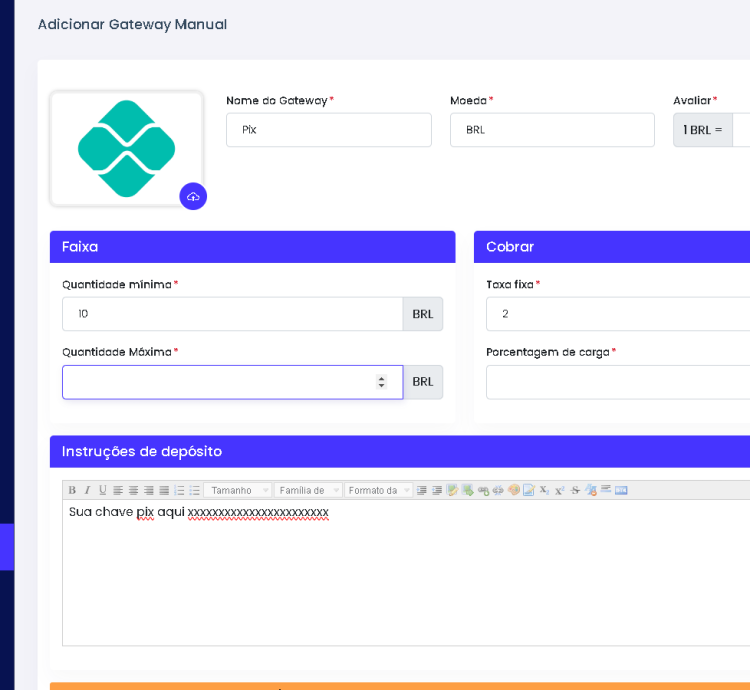Apply subscript formatting
The image size is (750, 690).
(544, 490)
